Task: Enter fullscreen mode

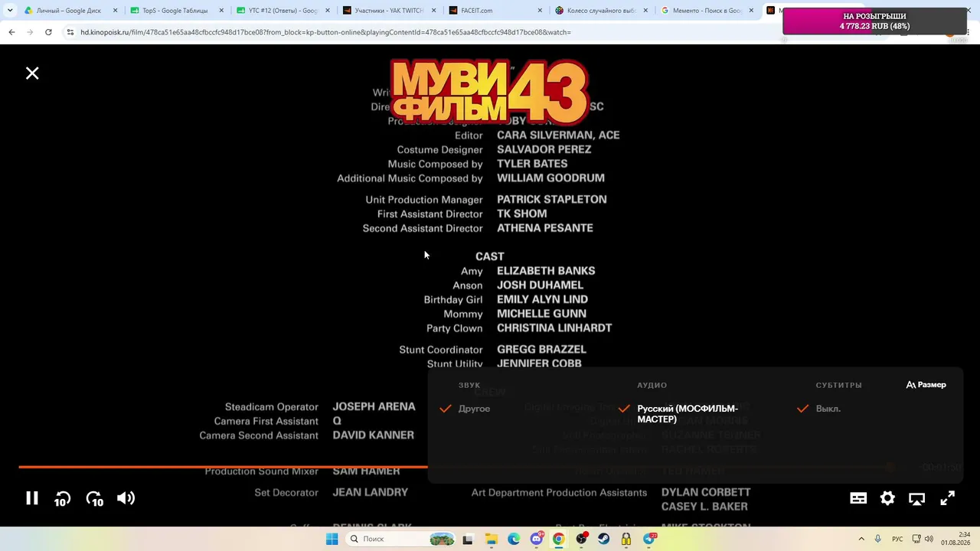Action: (947, 498)
